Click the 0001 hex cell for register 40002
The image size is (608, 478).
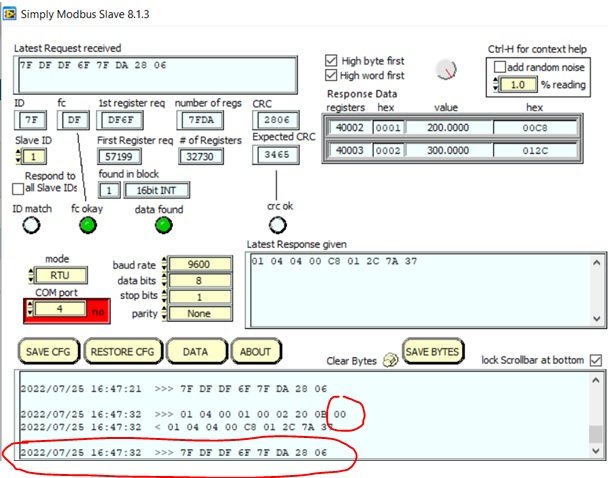pyautogui.click(x=388, y=128)
